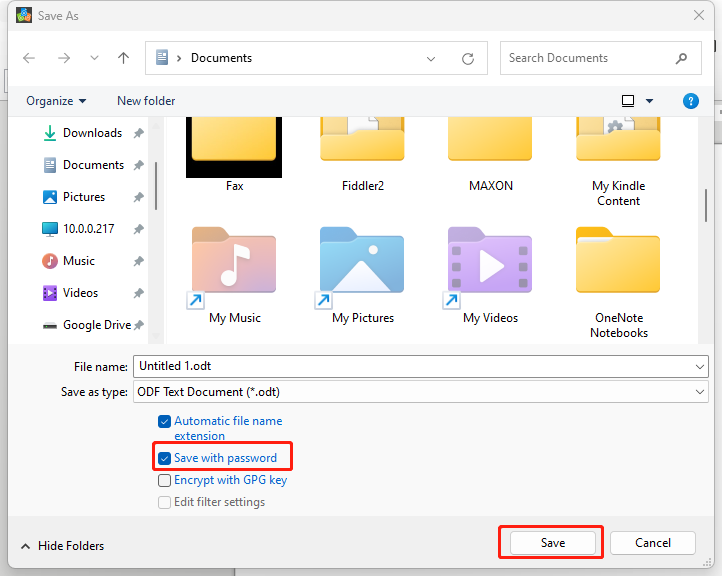Select the Fax folder

point(234,154)
